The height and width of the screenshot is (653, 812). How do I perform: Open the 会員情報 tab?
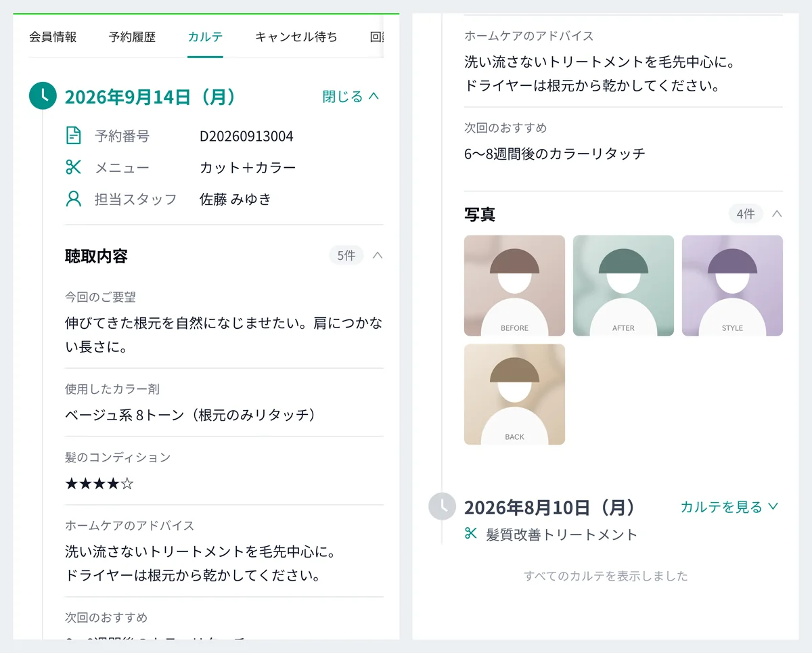click(x=53, y=37)
